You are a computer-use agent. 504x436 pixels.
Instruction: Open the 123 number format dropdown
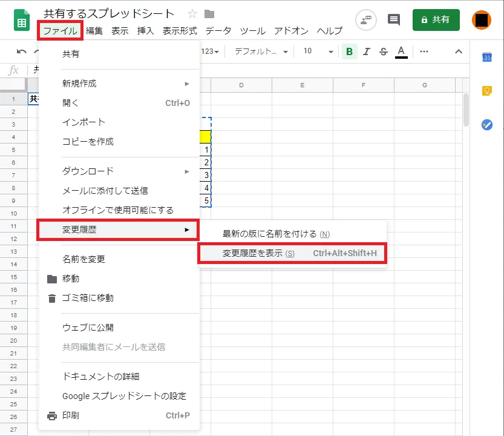coord(210,51)
